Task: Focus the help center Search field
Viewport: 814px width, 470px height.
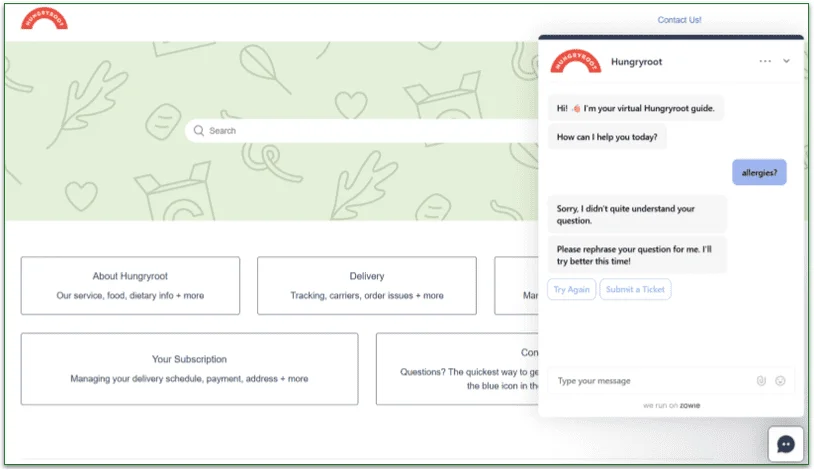Action: pos(363,130)
